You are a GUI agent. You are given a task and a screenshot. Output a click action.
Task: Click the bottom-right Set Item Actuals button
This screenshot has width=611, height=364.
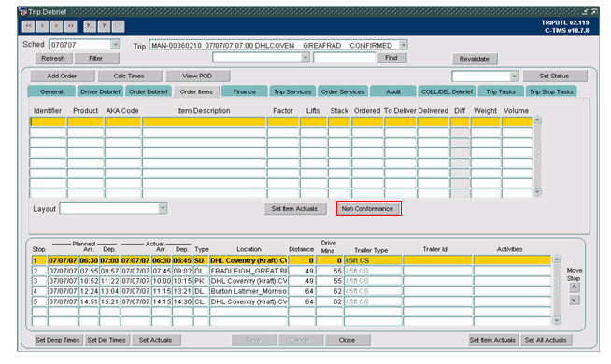tap(493, 340)
